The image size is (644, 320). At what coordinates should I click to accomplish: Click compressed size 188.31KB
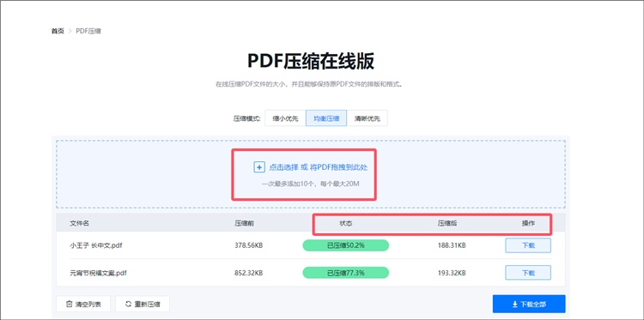pos(452,245)
